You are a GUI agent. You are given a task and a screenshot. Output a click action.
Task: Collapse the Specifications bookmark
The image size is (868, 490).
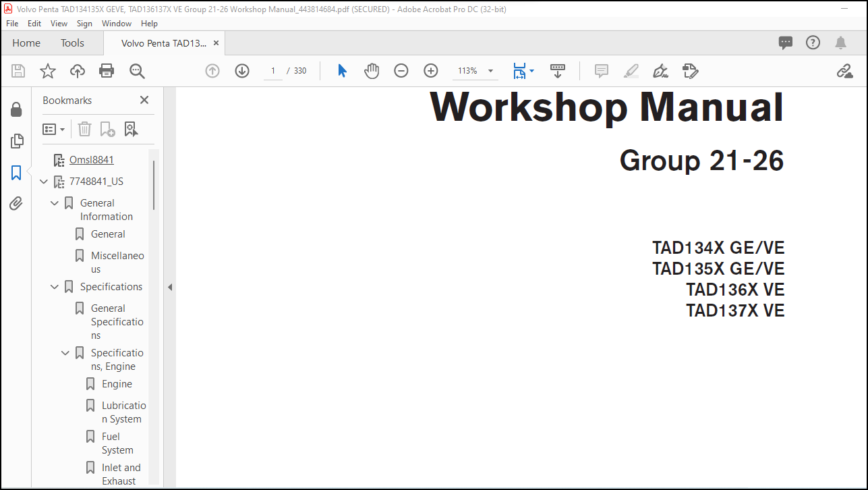55,287
